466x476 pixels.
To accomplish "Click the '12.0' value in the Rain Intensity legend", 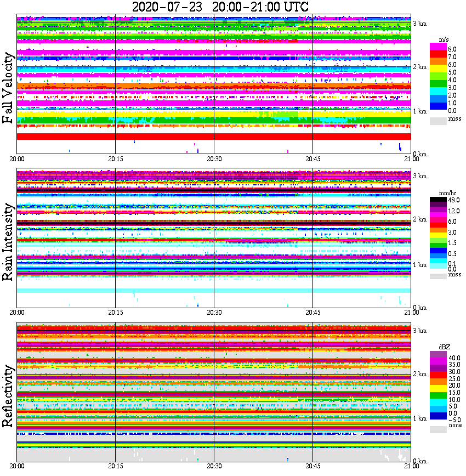I will click(454, 211).
